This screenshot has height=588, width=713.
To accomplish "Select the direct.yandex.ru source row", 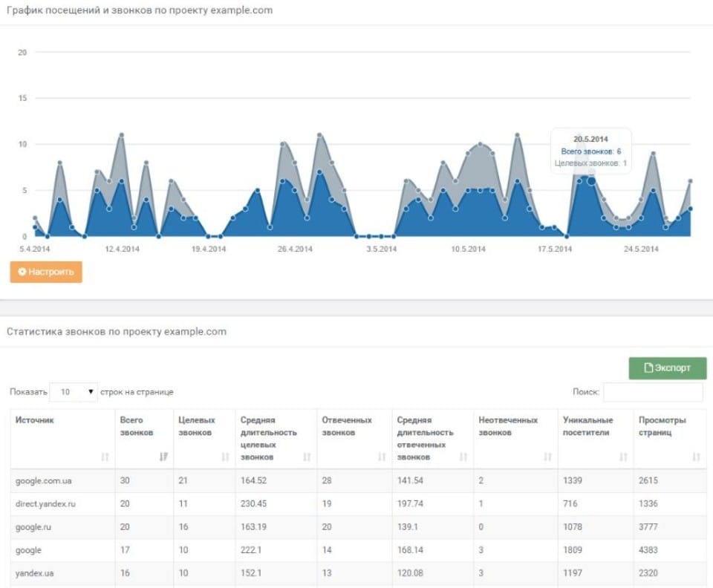I will [45, 504].
